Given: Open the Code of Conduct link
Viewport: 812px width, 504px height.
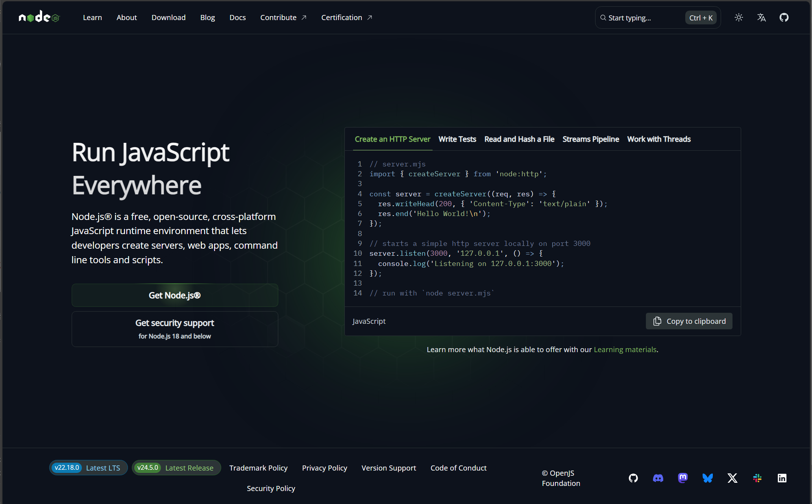Looking at the screenshot, I should [459, 468].
